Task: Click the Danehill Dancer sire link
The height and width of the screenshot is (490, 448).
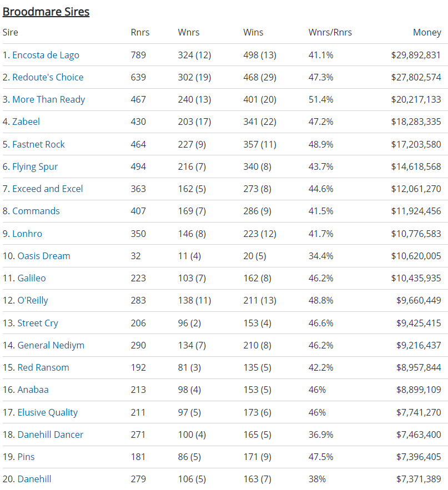Action: click(x=51, y=435)
